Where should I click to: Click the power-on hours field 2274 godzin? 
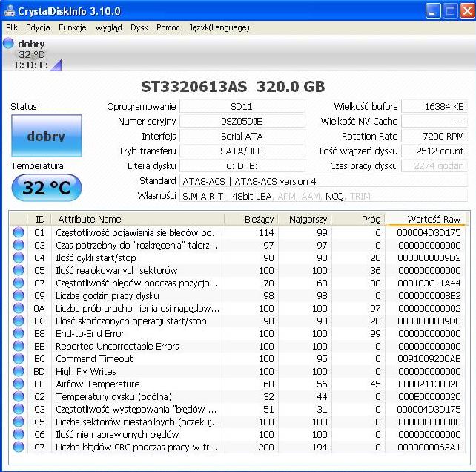pos(434,166)
